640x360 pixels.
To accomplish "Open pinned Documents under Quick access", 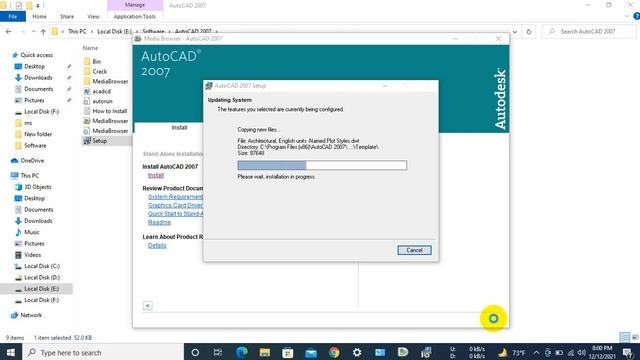I will pos(38,89).
